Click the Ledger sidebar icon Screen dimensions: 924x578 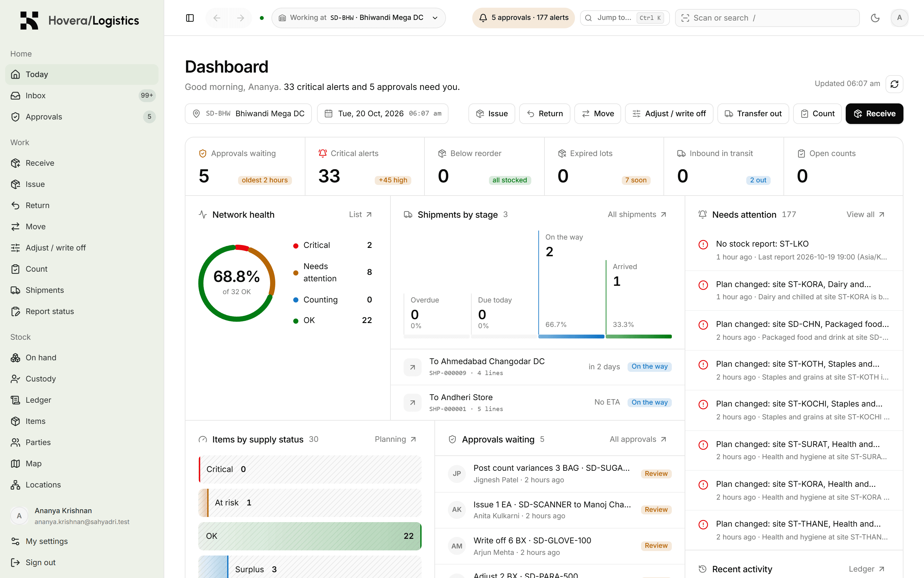(15, 400)
